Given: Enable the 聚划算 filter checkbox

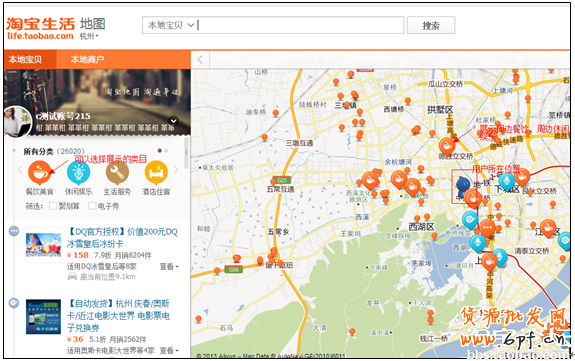Looking at the screenshot, I should 53,206.
